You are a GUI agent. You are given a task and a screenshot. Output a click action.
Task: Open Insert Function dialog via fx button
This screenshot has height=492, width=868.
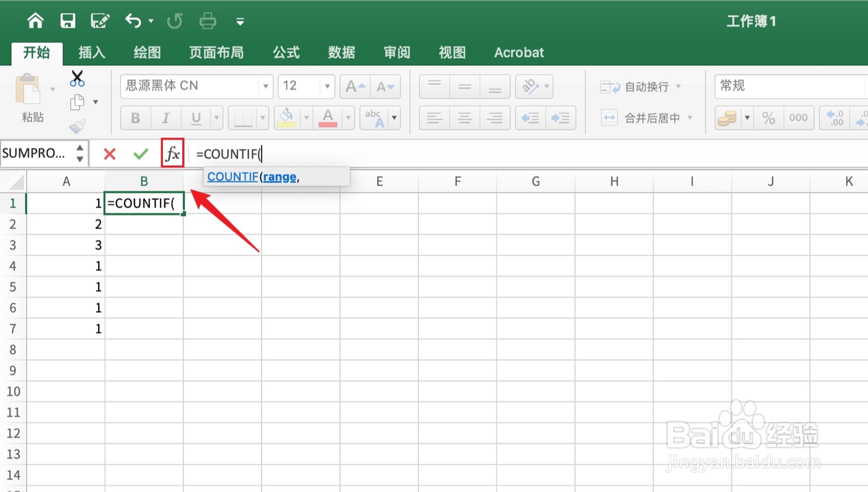(x=173, y=153)
